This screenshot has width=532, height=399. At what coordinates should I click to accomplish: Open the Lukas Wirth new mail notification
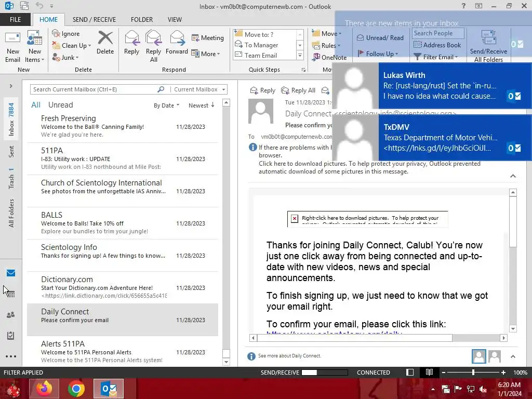tap(432, 86)
